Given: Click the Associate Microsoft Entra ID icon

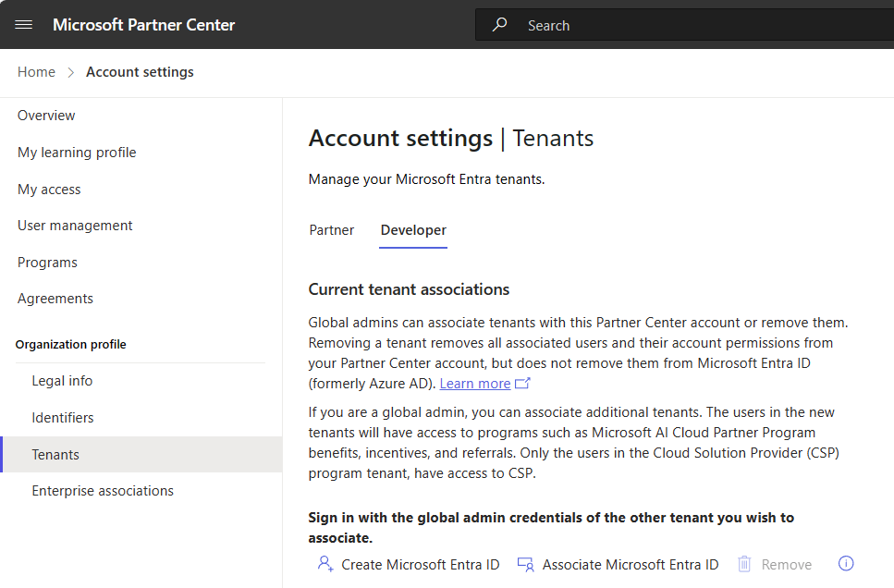Looking at the screenshot, I should pyautogui.click(x=528, y=563).
